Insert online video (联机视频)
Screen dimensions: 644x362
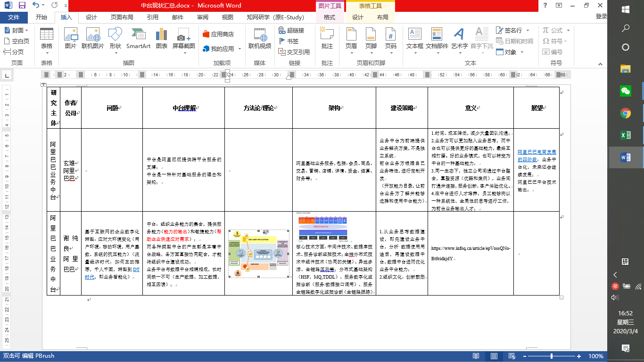[260, 38]
